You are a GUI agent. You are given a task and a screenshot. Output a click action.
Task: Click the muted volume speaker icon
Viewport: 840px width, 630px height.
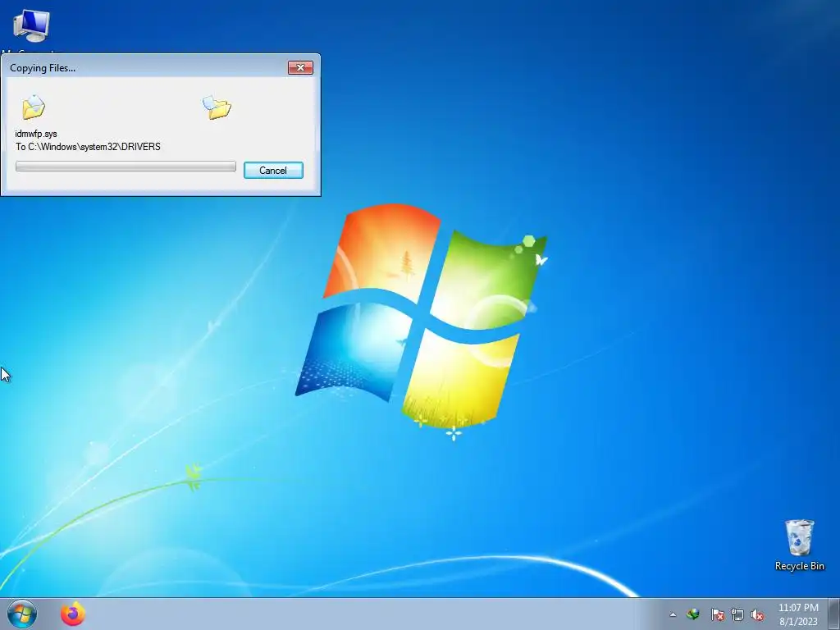(x=757, y=614)
